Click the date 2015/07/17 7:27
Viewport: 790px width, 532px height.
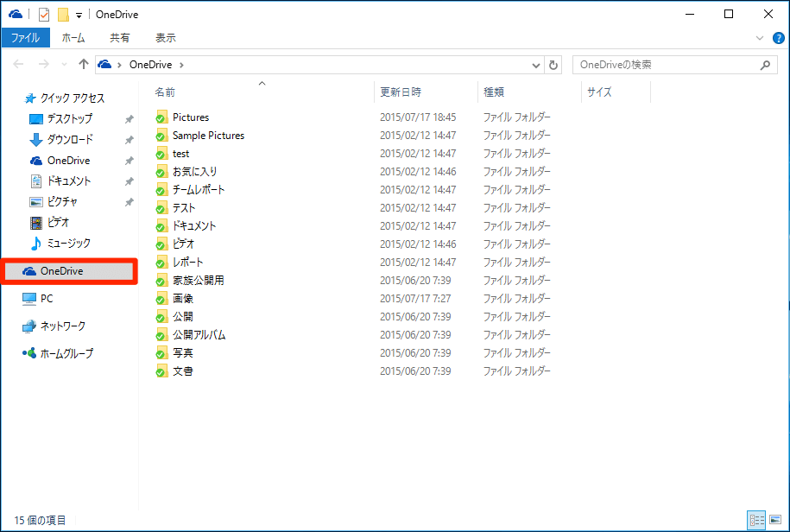coord(415,299)
